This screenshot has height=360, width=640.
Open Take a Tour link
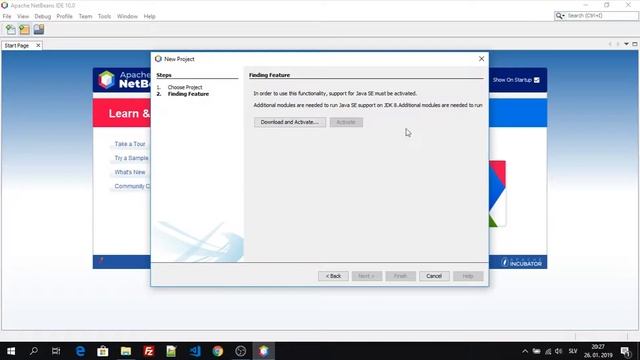pyautogui.click(x=130, y=144)
